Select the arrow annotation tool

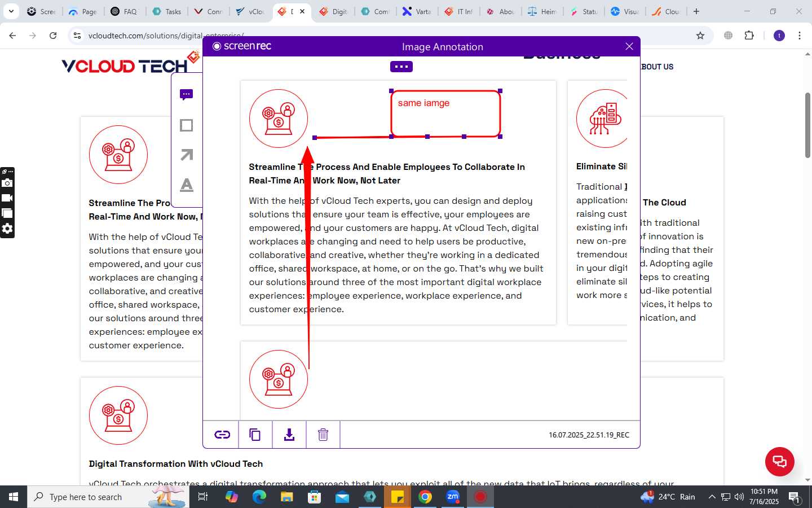coord(187,155)
